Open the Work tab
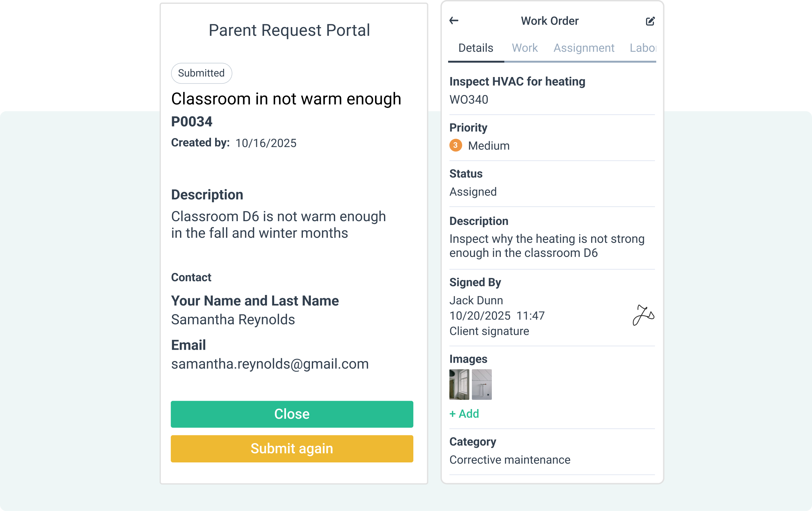The image size is (812, 511). (524, 48)
